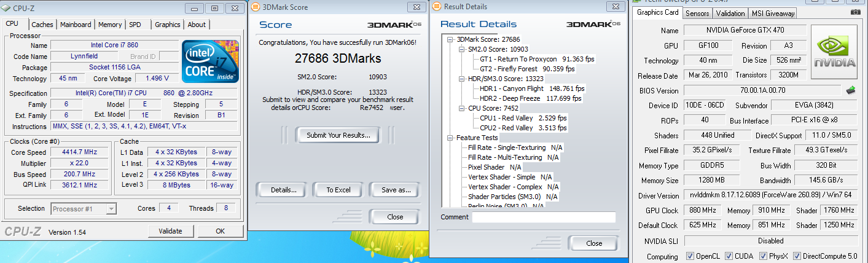Screen dimensions: 868x263
Task: Switch to the Mainboard tab in CPU-Z
Action: 76,25
